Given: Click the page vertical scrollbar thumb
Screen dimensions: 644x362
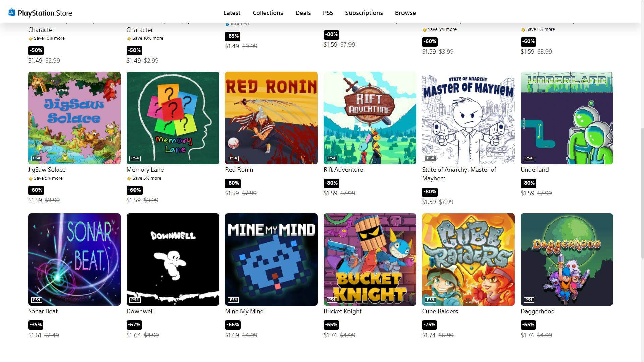Looking at the screenshot, I should click(642, 193).
